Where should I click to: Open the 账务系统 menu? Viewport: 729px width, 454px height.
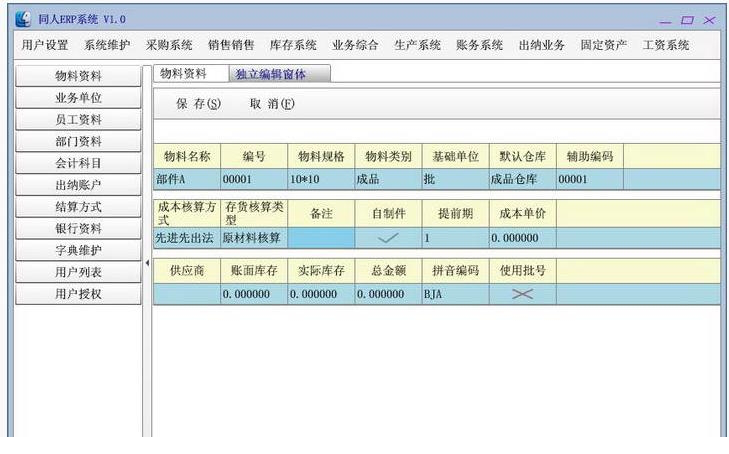(x=479, y=45)
